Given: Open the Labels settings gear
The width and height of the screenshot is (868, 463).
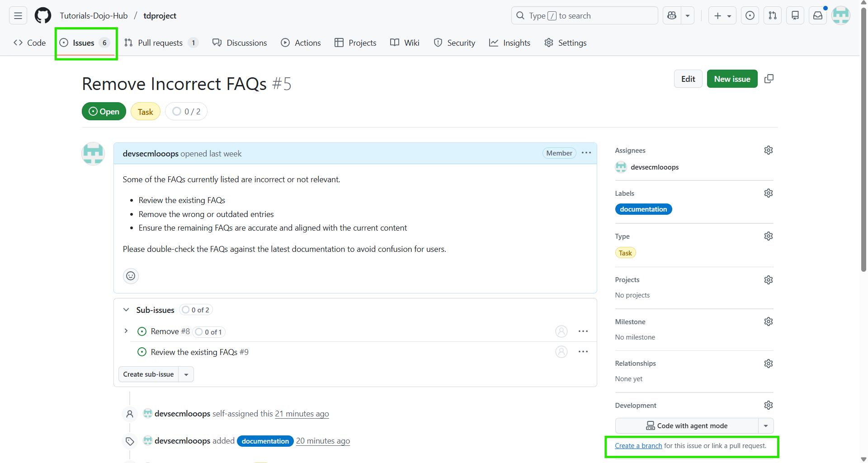Looking at the screenshot, I should coord(769,193).
